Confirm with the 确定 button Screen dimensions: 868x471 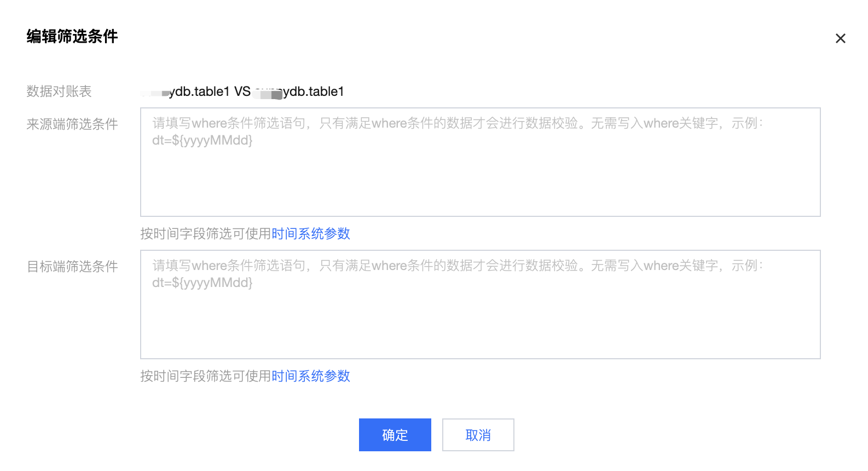point(395,435)
